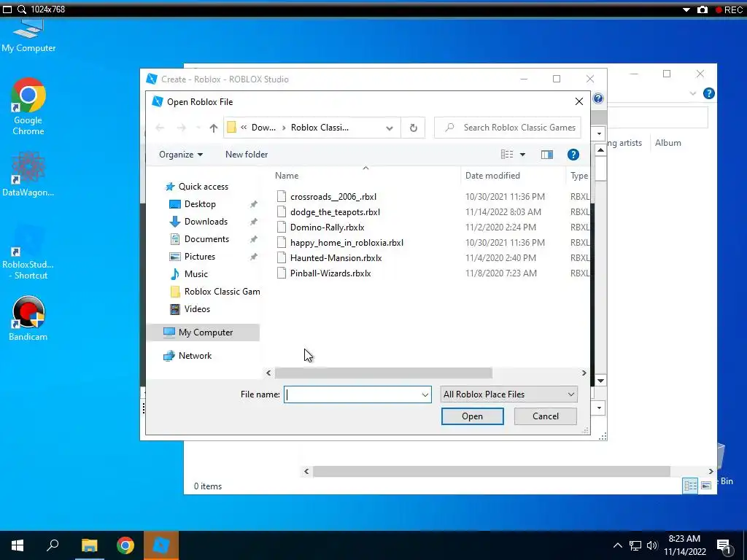Change the file view layout icon

coord(507,155)
